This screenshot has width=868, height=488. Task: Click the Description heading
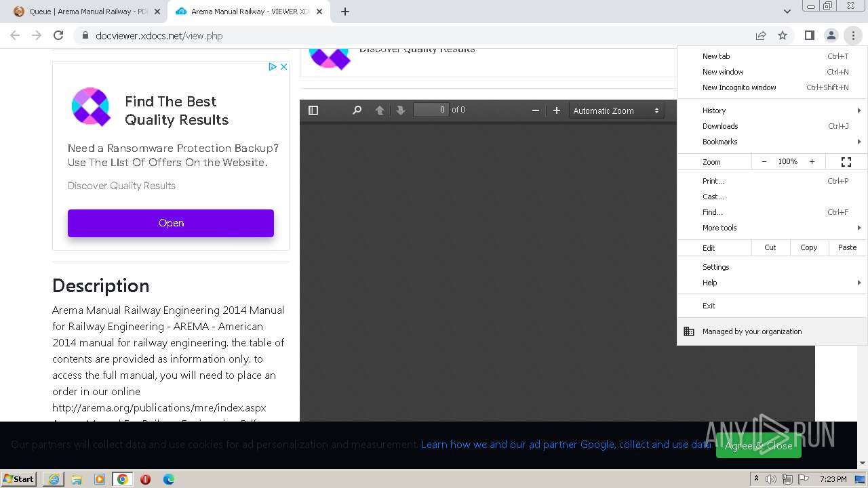click(100, 285)
